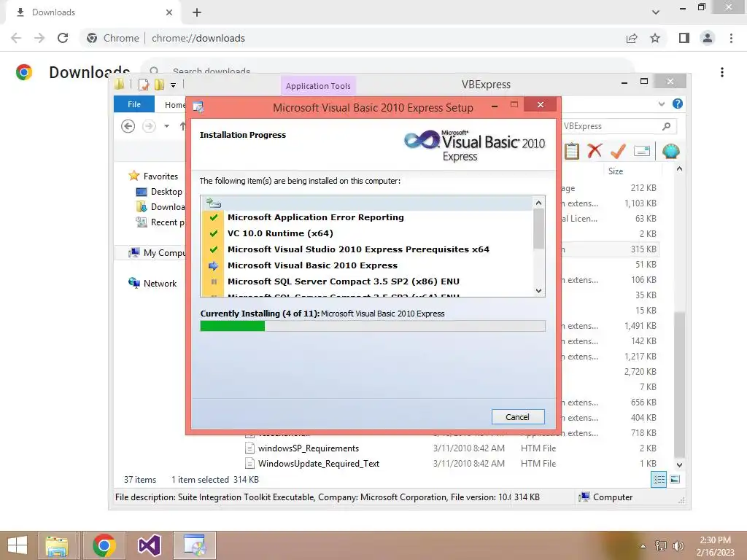747x560 pixels.
Task: Click the red Delete X ribbon icon
Action: tap(595, 151)
